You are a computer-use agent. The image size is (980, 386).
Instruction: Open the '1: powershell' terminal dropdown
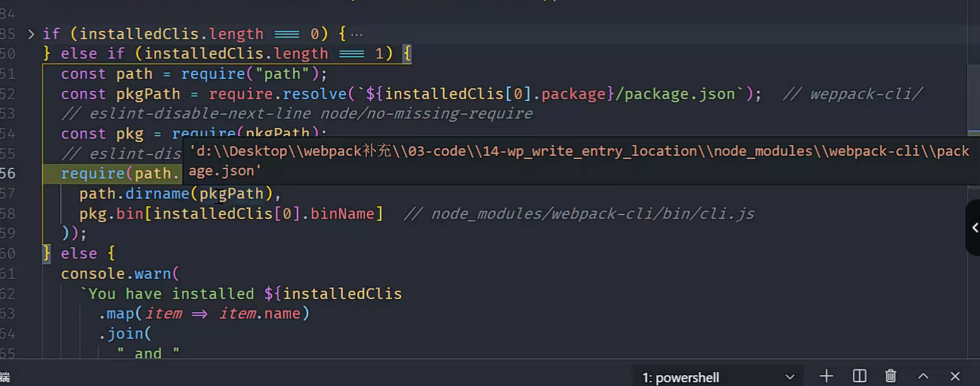coord(717,377)
